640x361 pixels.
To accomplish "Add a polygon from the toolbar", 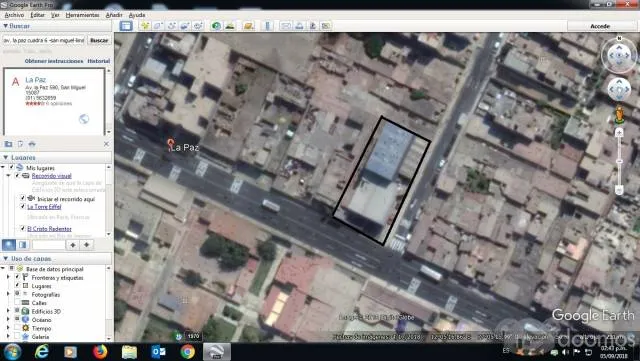I will coord(158,26).
